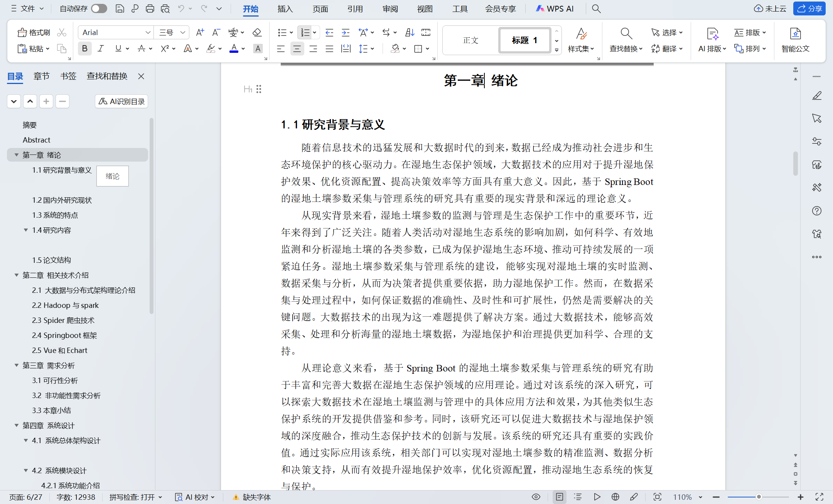
Task: Click the text highlight color icon
Action: click(x=211, y=49)
